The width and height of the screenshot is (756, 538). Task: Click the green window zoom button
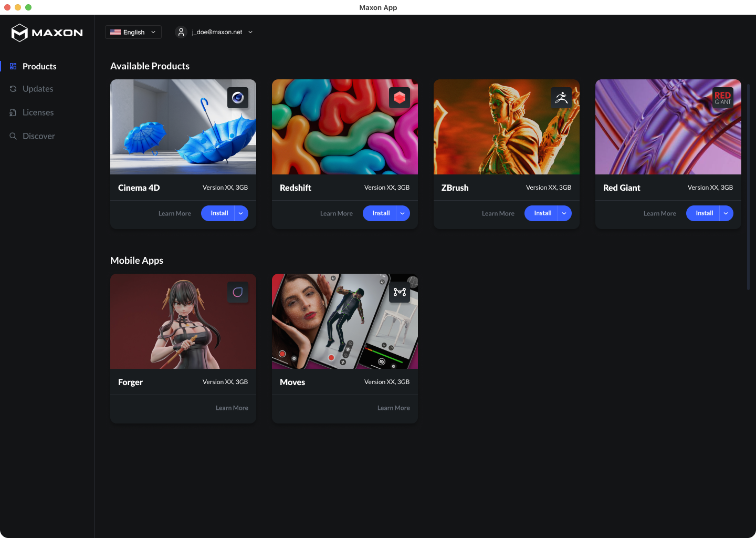[x=28, y=7]
